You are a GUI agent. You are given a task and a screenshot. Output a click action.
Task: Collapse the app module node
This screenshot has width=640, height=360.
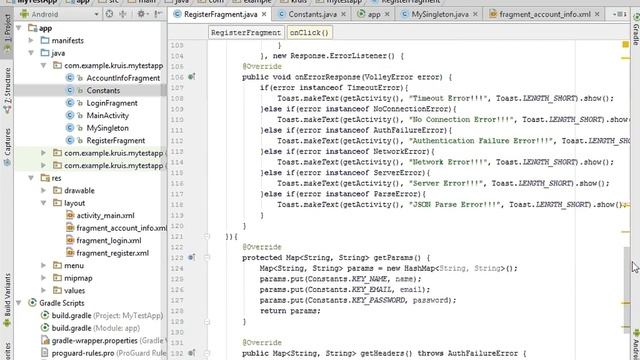click(19, 28)
